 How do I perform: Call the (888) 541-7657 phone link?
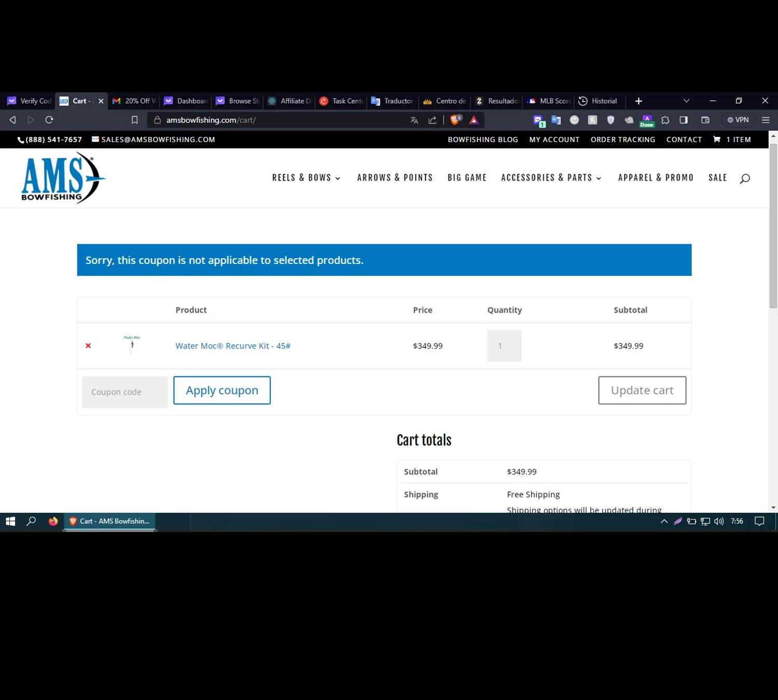tap(50, 139)
